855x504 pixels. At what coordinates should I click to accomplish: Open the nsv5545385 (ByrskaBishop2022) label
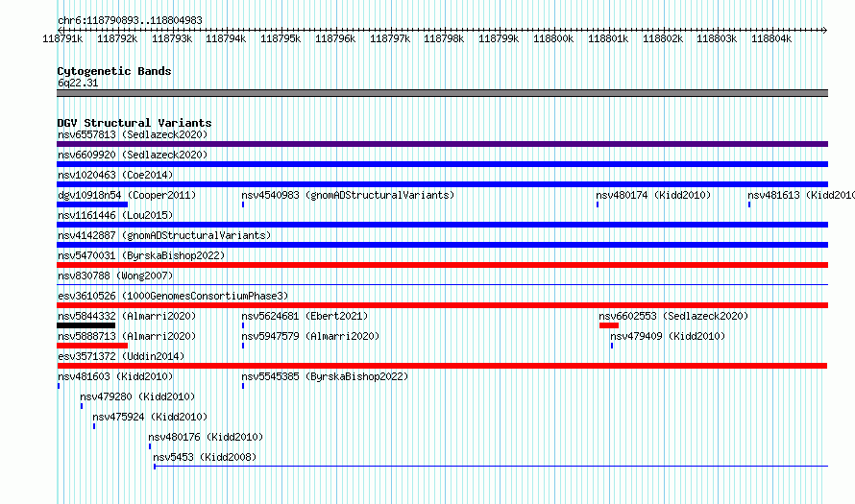pos(325,376)
